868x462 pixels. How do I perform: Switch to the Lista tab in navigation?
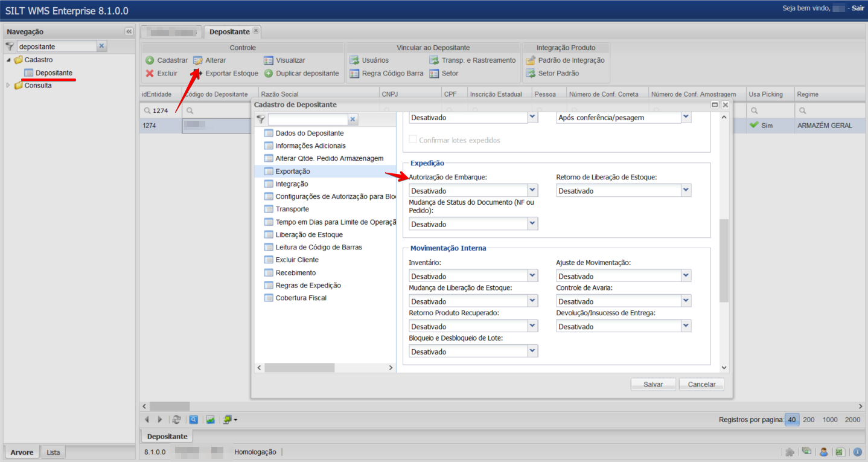point(53,452)
